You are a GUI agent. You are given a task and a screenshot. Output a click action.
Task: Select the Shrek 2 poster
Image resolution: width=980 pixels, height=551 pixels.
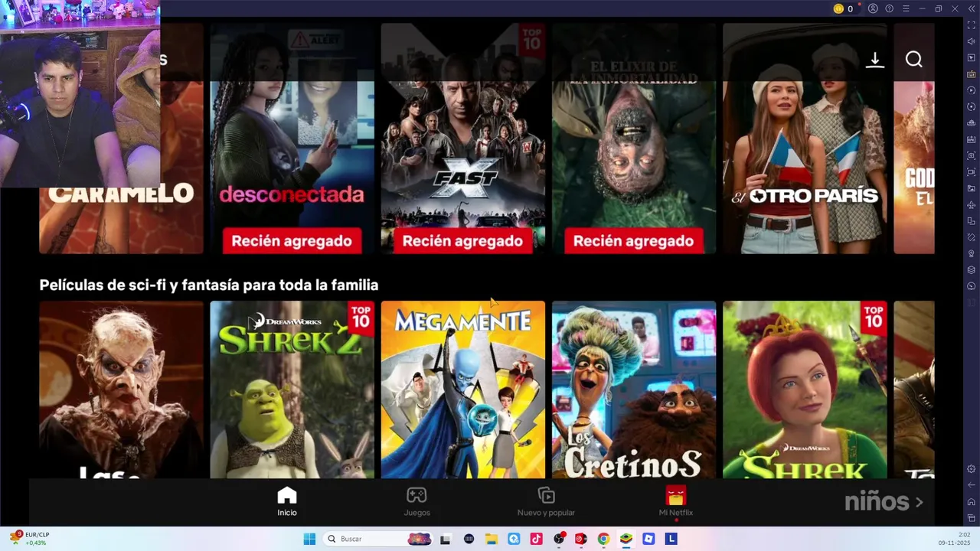coord(292,390)
